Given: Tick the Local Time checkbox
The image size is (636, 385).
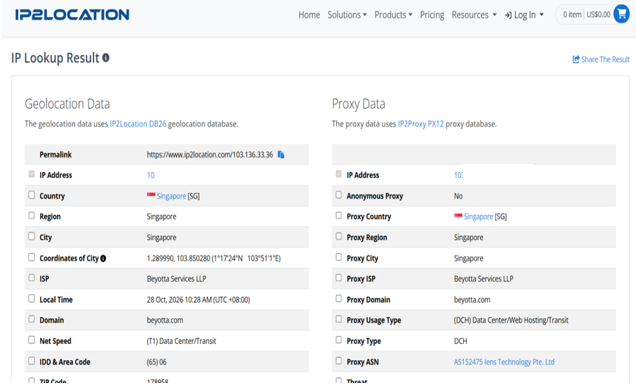Looking at the screenshot, I should pos(32,299).
